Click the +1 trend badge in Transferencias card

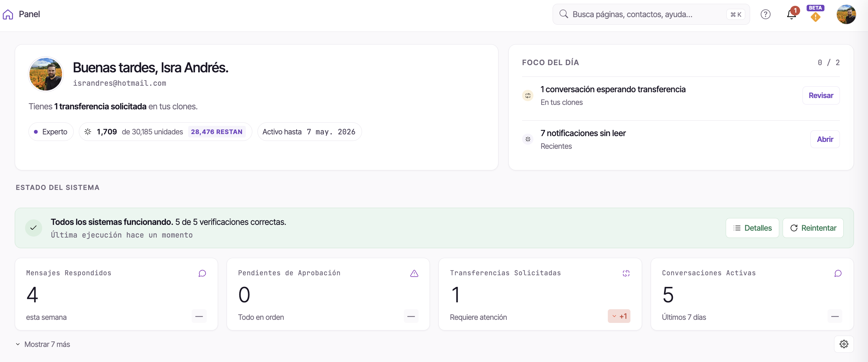point(619,316)
